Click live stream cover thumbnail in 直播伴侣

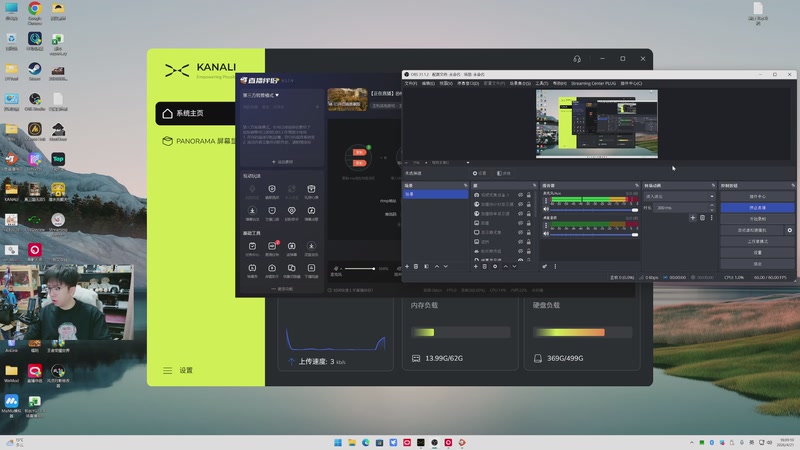(347, 99)
